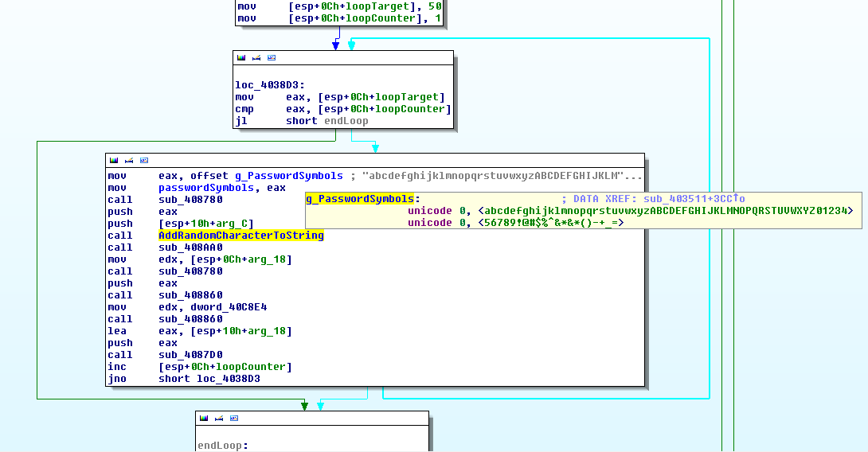
Task: Set node color for the g_PasswordSymbols block
Action: 114,161
